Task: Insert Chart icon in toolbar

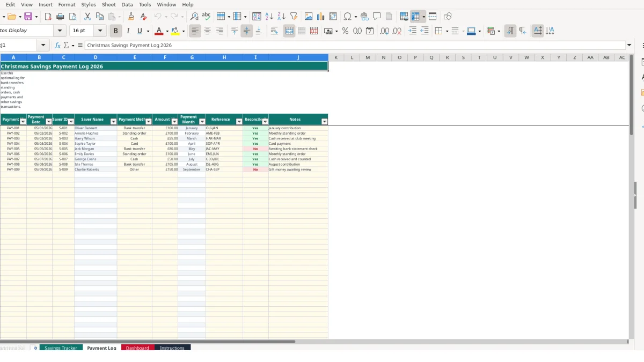Action: [x=321, y=17]
